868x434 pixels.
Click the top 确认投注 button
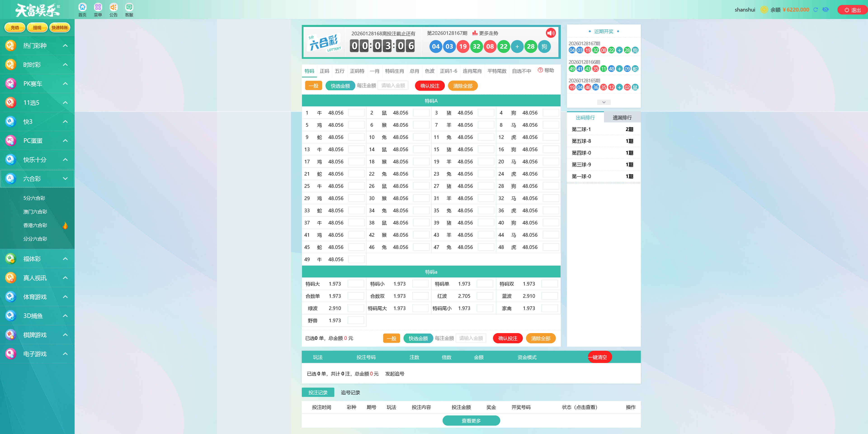(430, 86)
